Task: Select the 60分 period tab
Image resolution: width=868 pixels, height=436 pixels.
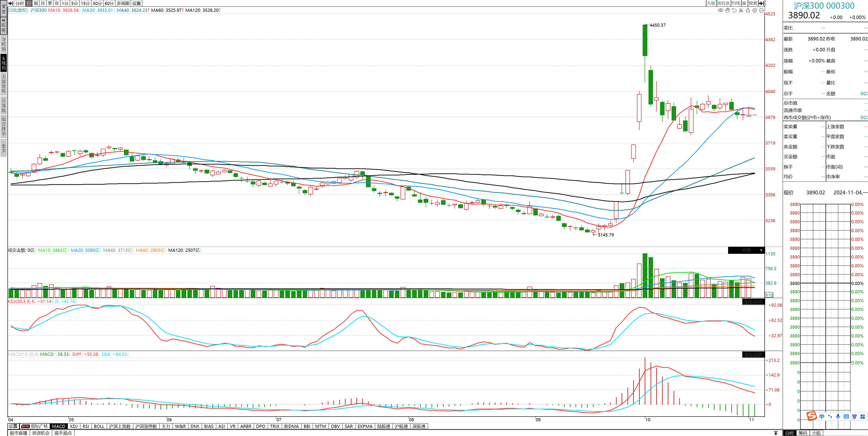Action: point(109,3)
